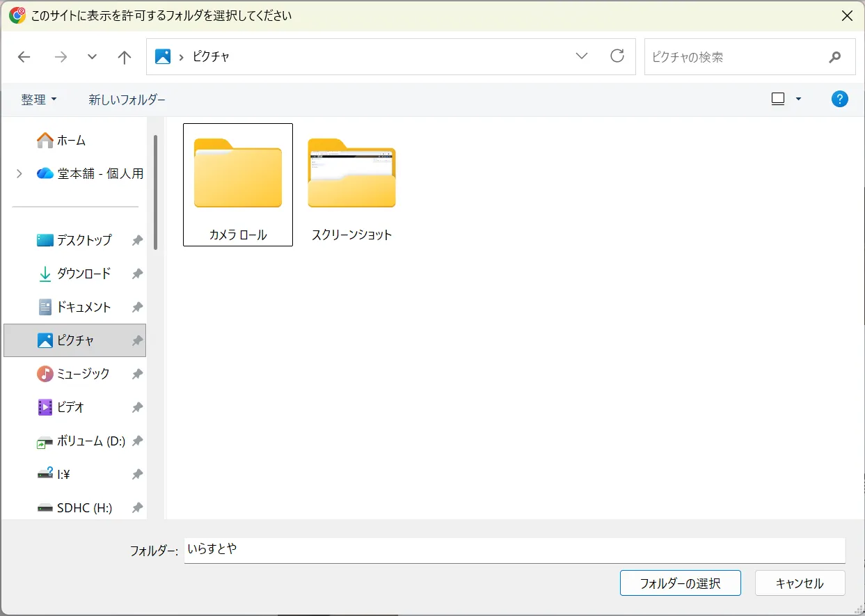Open the help question mark icon
The width and height of the screenshot is (865, 616).
(x=840, y=99)
